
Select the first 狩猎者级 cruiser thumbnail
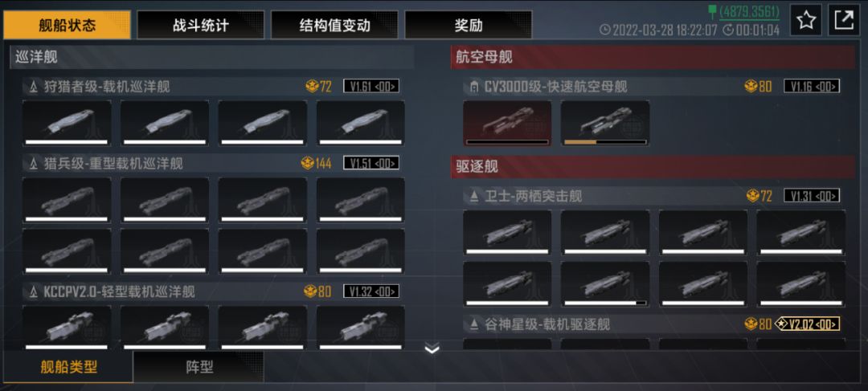click(67, 123)
